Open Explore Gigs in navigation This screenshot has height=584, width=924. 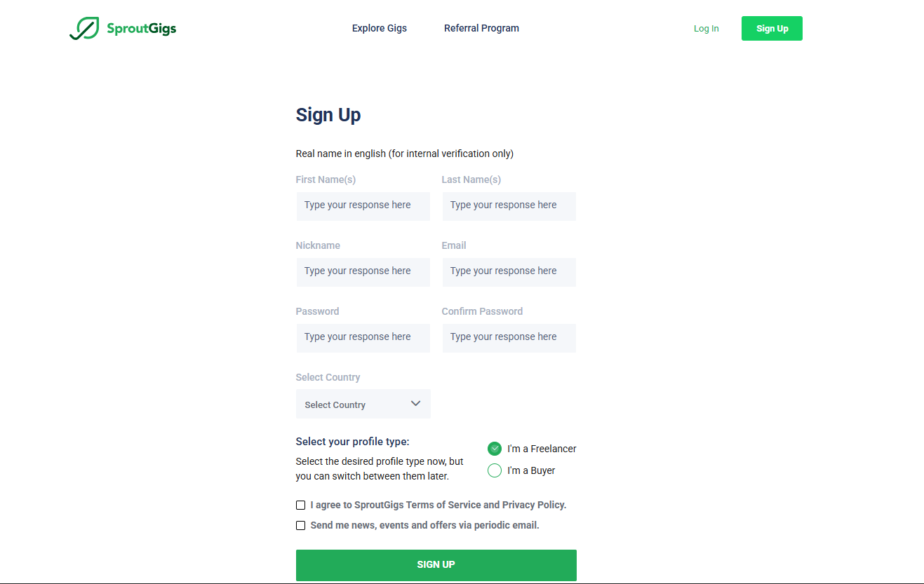[x=380, y=29]
